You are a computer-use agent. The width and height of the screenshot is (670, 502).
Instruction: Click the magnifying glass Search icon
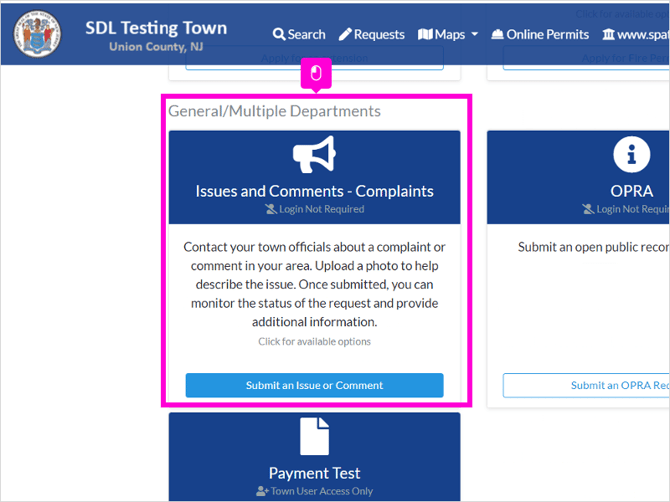click(x=279, y=35)
